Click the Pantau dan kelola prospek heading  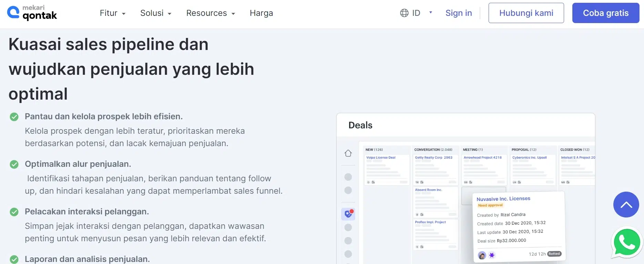point(104,116)
